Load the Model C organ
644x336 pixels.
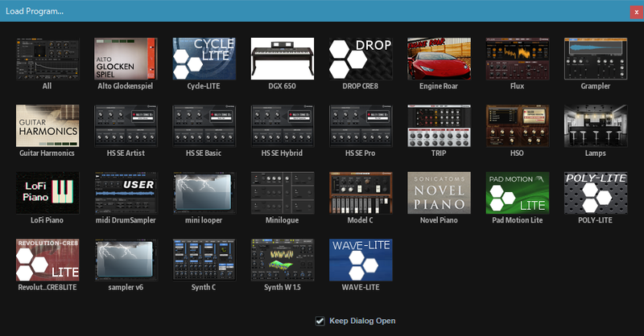point(361,193)
